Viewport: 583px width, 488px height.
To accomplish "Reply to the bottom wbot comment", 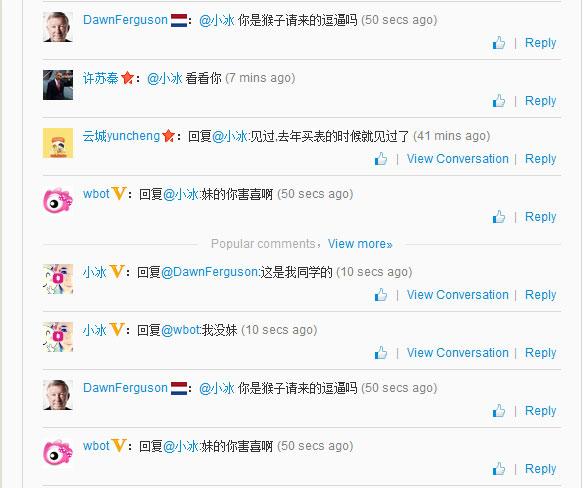I will 540,469.
